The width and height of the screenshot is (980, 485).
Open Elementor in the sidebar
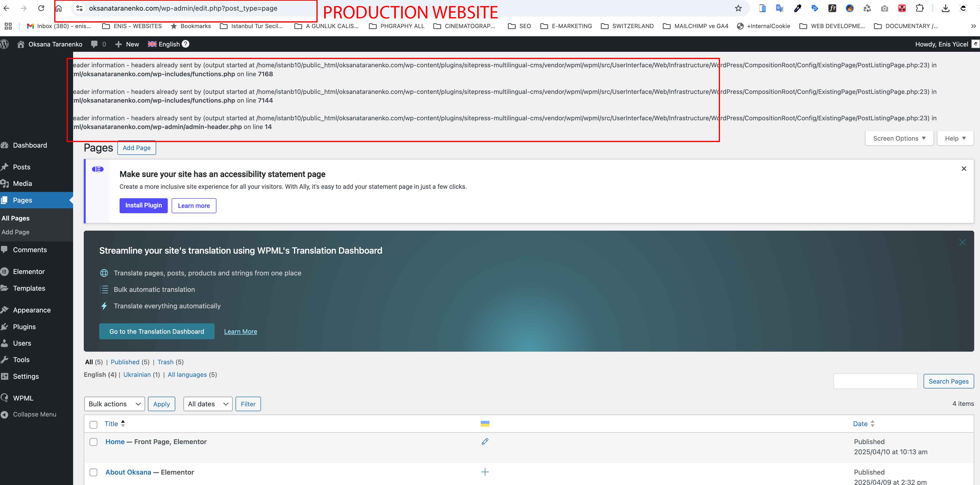(x=29, y=272)
